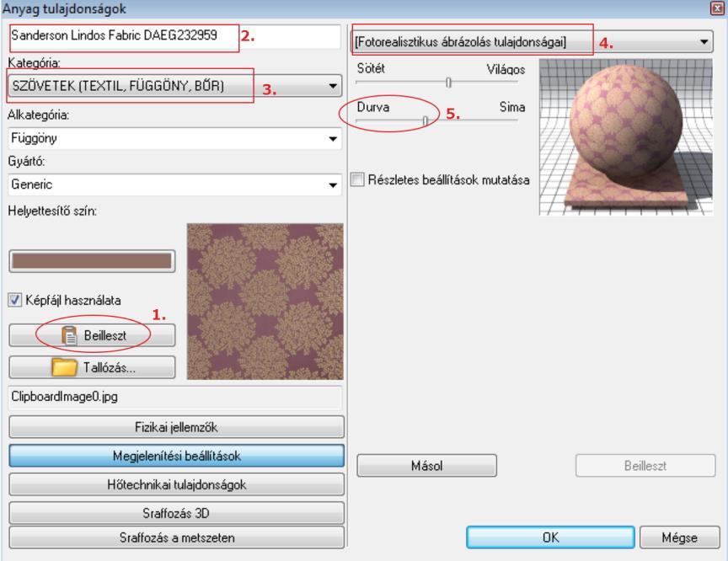Confirm with the OK button

point(551,537)
